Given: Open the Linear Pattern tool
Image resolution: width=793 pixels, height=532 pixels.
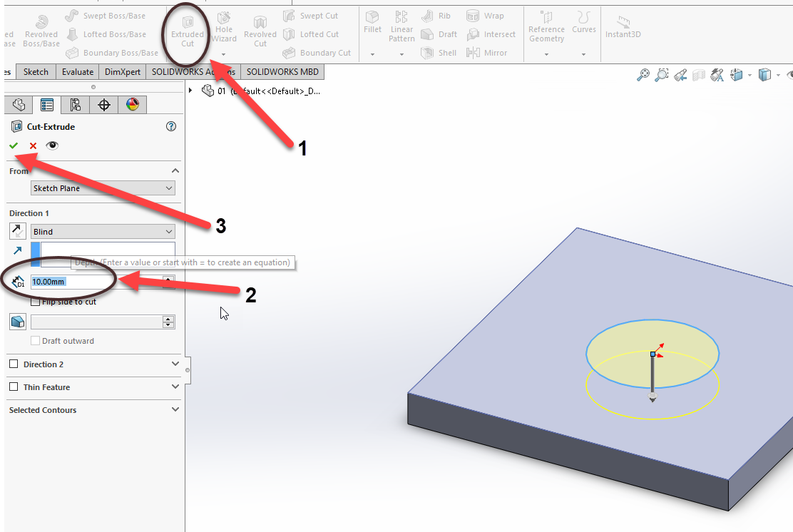Looking at the screenshot, I should 401,24.
